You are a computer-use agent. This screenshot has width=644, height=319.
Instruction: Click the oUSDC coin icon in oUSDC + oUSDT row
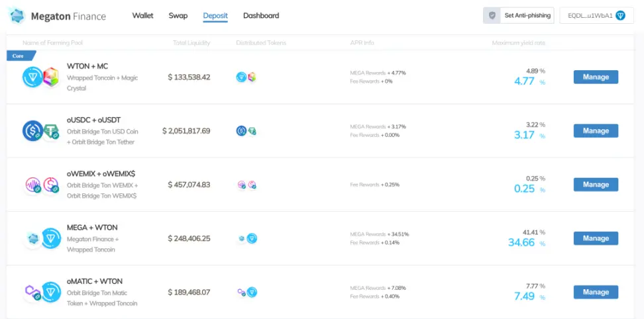click(32, 130)
